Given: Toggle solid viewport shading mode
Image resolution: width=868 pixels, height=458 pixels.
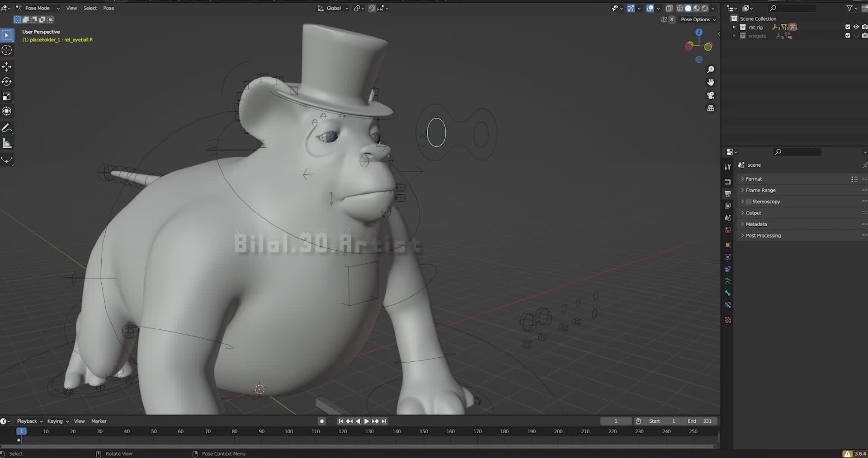Looking at the screenshot, I should point(688,8).
